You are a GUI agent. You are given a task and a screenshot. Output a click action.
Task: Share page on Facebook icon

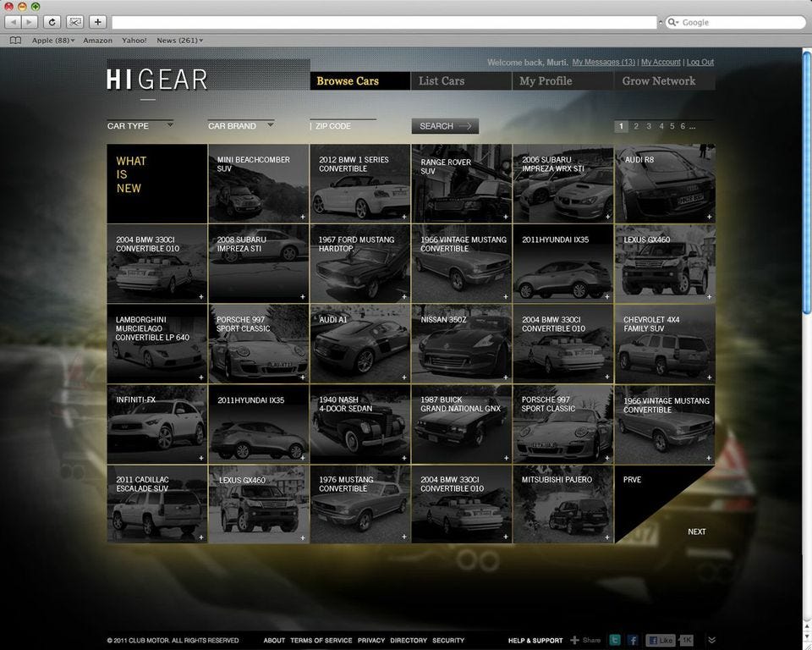pos(633,640)
